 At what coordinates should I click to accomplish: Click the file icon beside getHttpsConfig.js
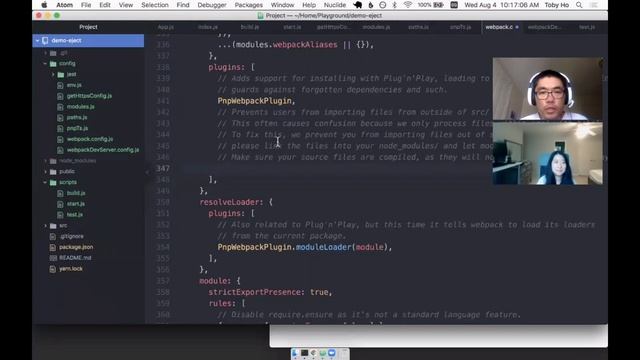(x=60, y=96)
